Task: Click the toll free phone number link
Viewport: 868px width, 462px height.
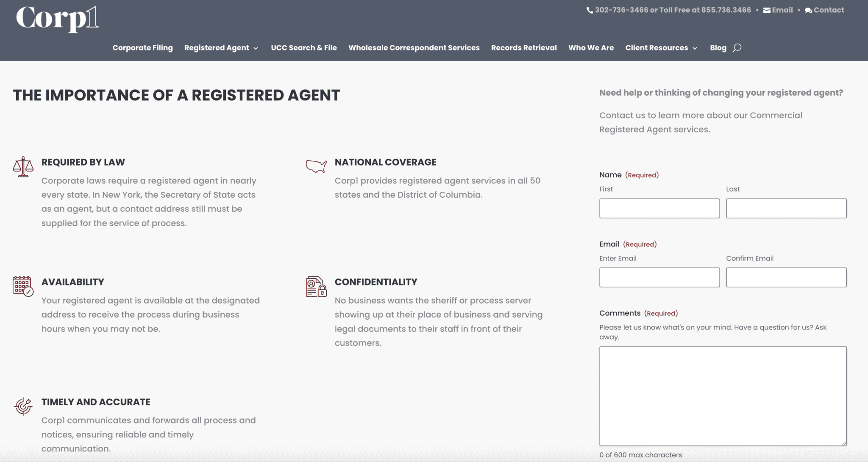Action: (x=726, y=10)
